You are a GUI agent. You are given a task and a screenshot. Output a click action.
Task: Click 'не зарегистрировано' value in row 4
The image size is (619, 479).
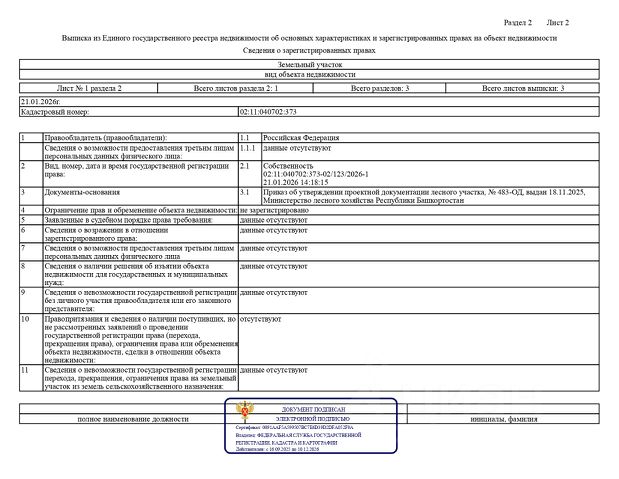274,210
